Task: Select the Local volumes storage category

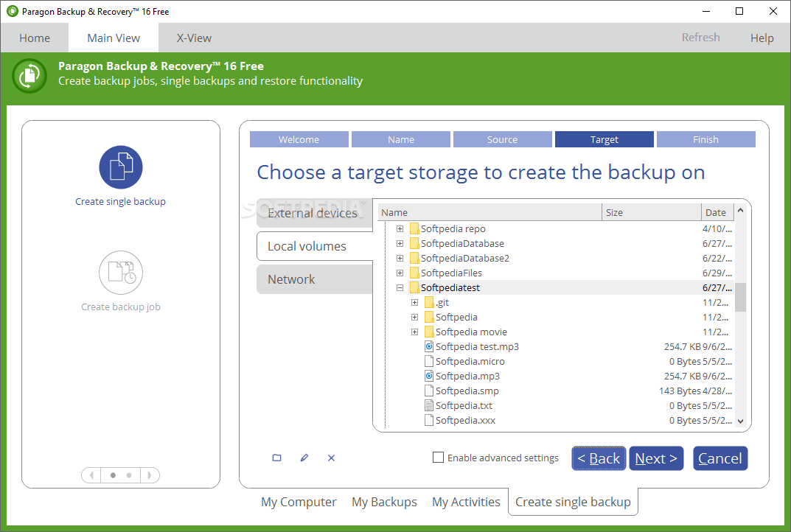Action: [315, 246]
